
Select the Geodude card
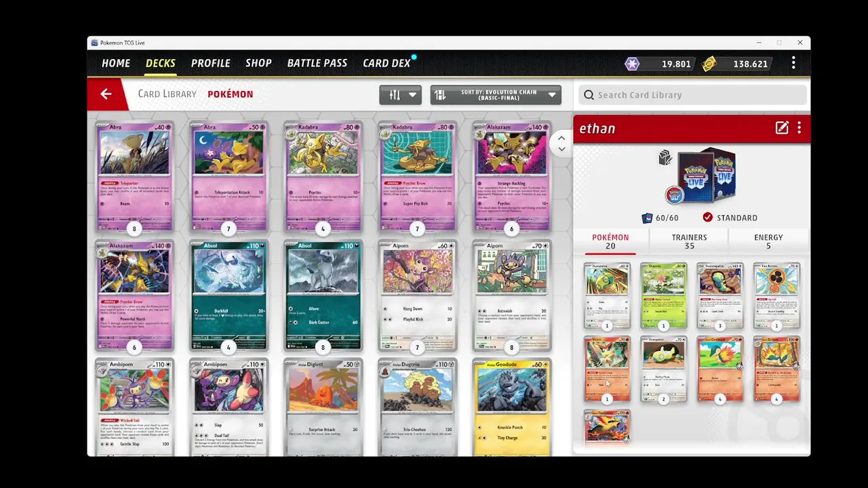[511, 407]
